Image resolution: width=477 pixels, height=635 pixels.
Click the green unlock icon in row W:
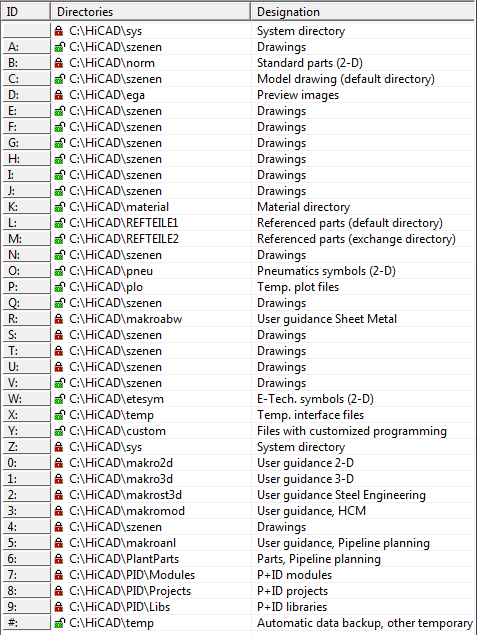click(x=60, y=399)
